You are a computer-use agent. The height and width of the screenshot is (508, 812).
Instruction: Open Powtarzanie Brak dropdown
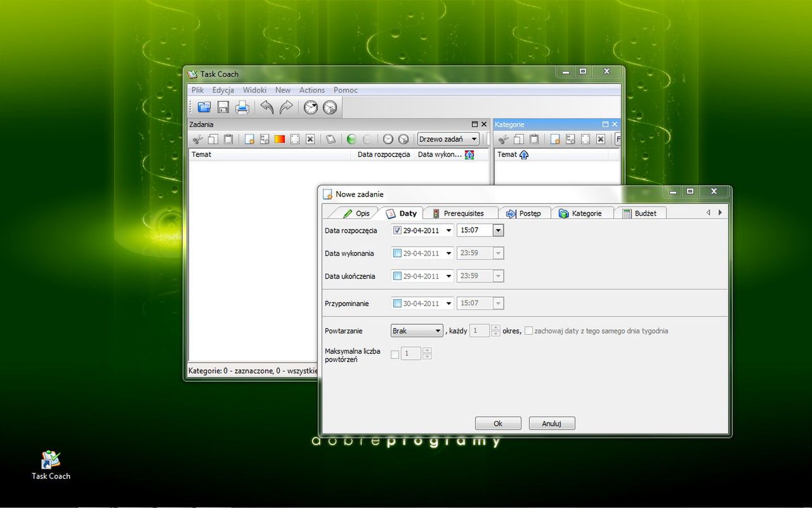coord(417,331)
